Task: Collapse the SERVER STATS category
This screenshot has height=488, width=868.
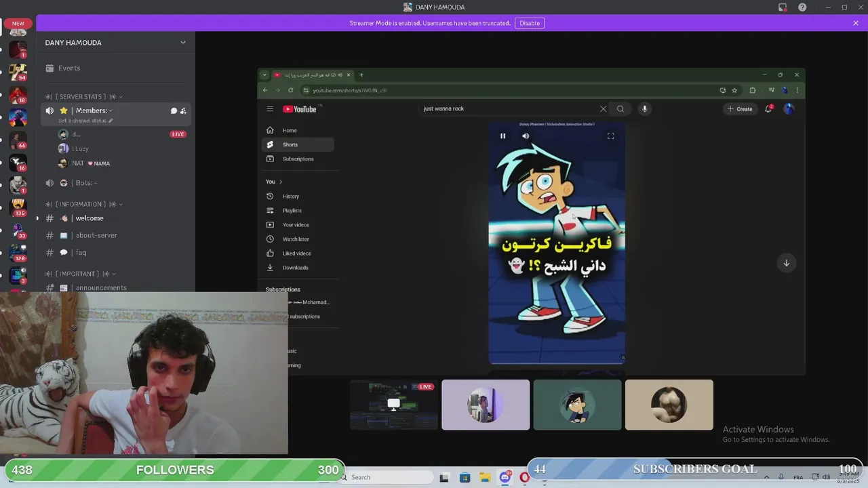Action: pos(83,97)
